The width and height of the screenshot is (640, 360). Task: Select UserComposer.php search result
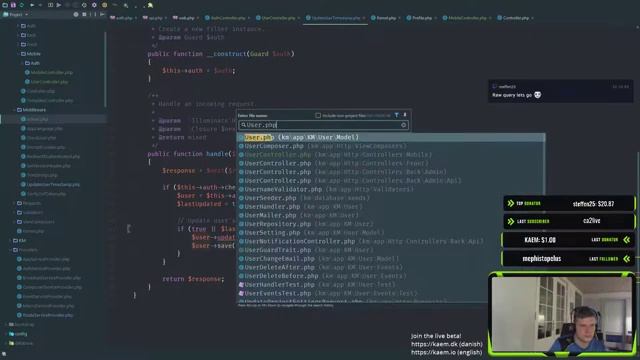(x=391, y=146)
